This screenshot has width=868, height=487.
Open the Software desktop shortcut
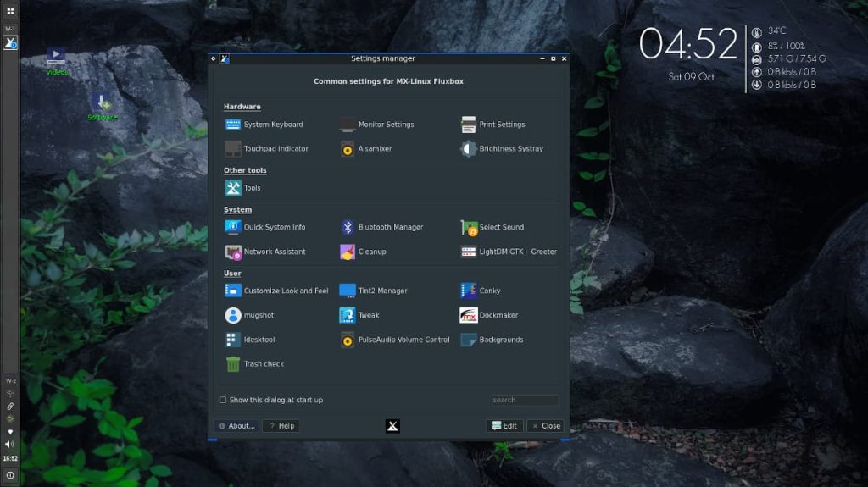(x=103, y=106)
